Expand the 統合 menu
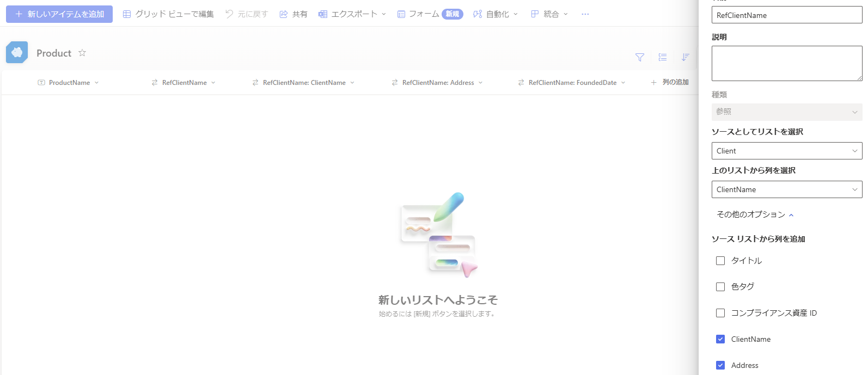 click(549, 14)
